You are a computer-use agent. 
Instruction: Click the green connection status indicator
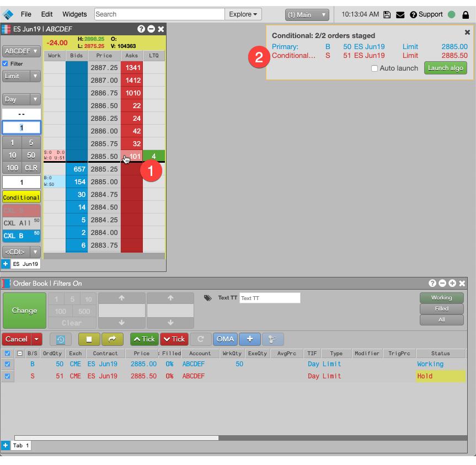(x=451, y=14)
